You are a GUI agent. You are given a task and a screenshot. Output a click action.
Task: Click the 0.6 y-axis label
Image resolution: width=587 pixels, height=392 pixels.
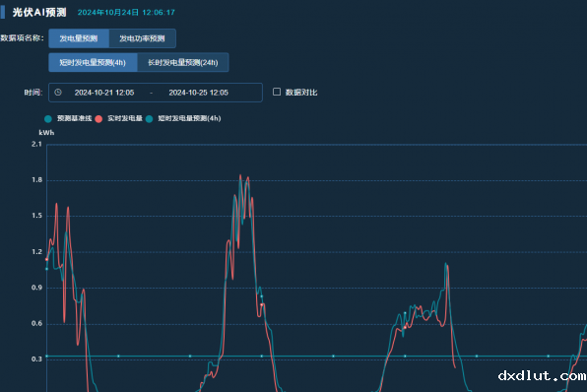(x=36, y=323)
